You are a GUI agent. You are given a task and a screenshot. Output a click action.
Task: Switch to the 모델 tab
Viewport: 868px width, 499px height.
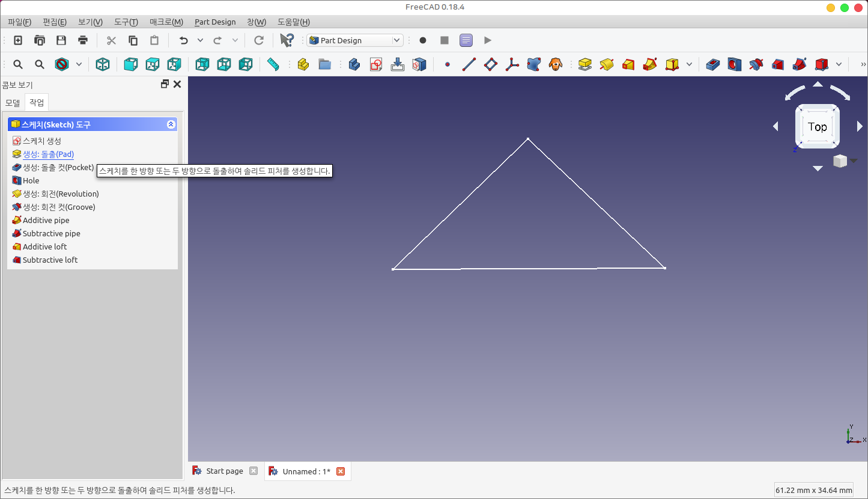pyautogui.click(x=13, y=102)
